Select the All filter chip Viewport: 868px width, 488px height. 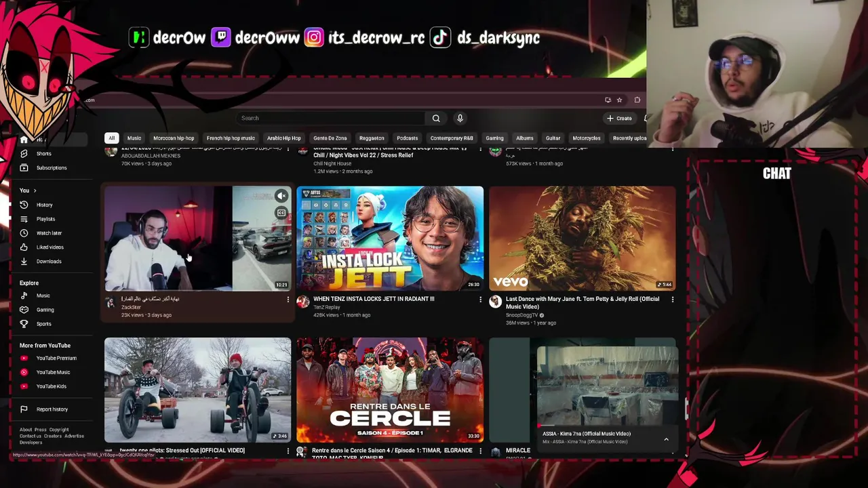tap(111, 138)
